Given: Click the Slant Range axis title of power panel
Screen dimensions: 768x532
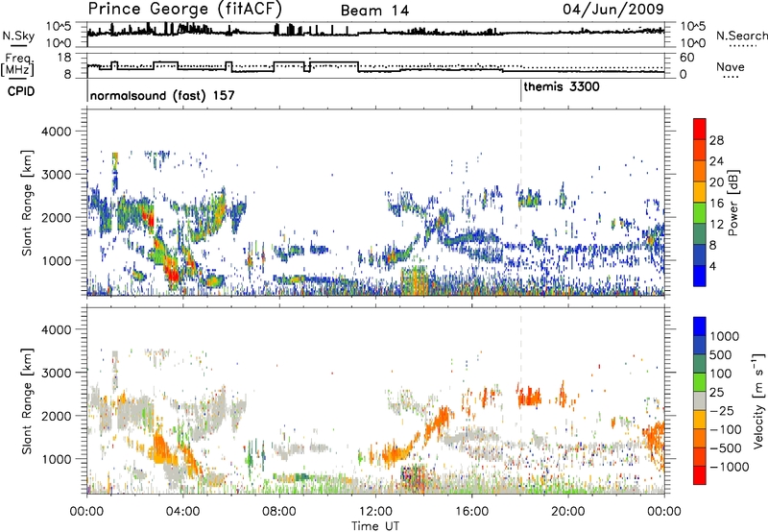Looking at the screenshot, I should 27,203.
